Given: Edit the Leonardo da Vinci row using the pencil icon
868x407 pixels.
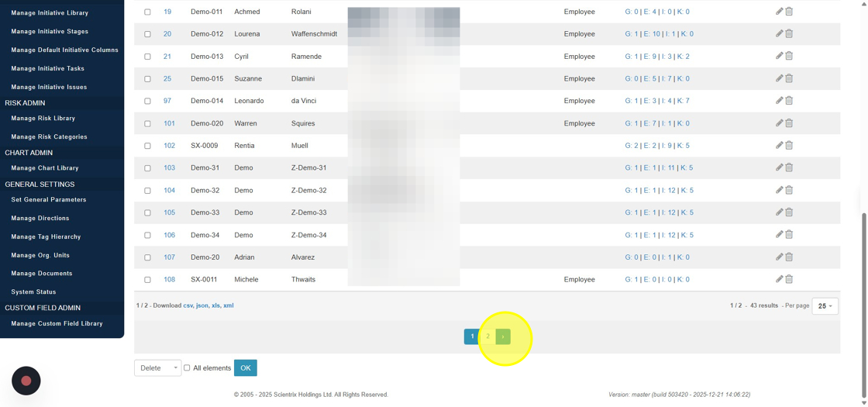Looking at the screenshot, I should click(x=779, y=101).
